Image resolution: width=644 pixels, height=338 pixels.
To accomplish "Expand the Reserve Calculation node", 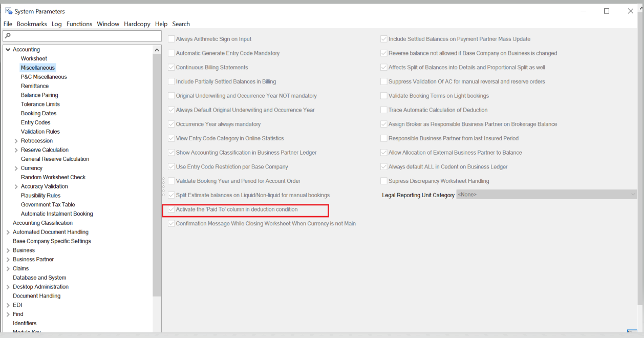I will point(16,150).
